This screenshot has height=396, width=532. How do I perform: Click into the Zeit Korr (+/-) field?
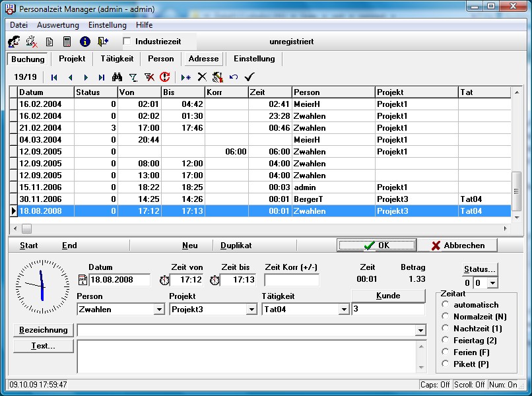[x=292, y=280]
